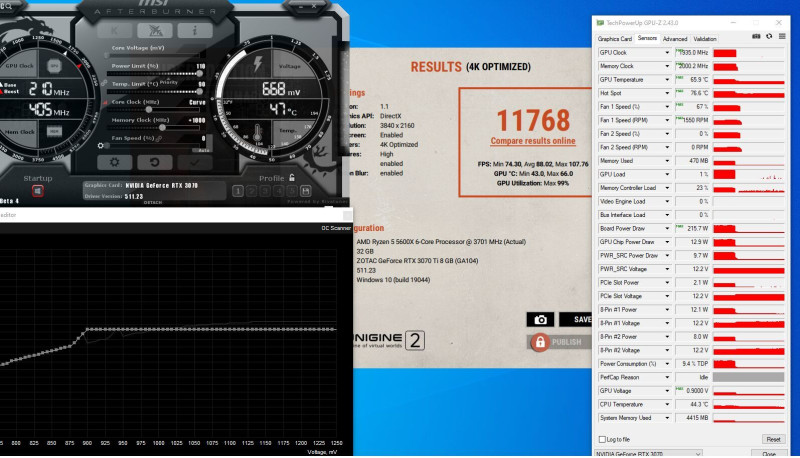
Task: Expand the Memory Clock sensor dropdown
Action: pyautogui.click(x=667, y=66)
